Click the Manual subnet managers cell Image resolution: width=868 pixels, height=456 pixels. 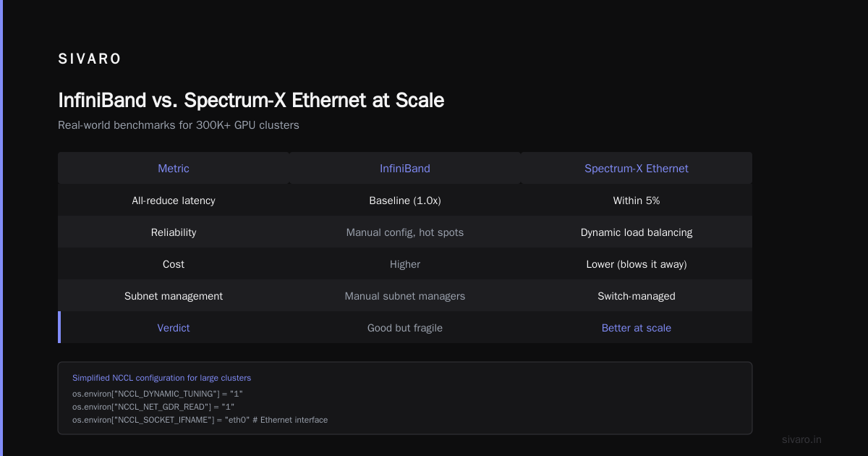[x=405, y=296]
